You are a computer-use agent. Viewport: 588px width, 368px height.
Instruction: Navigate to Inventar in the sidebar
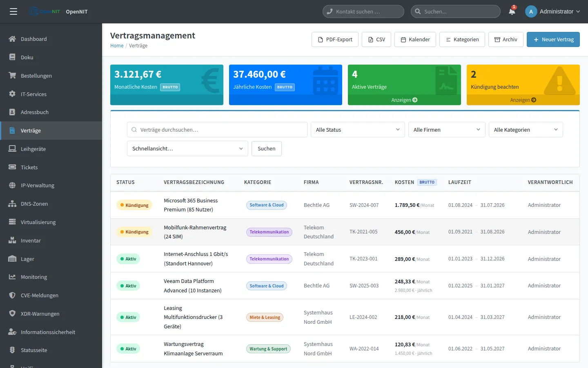(x=51, y=240)
